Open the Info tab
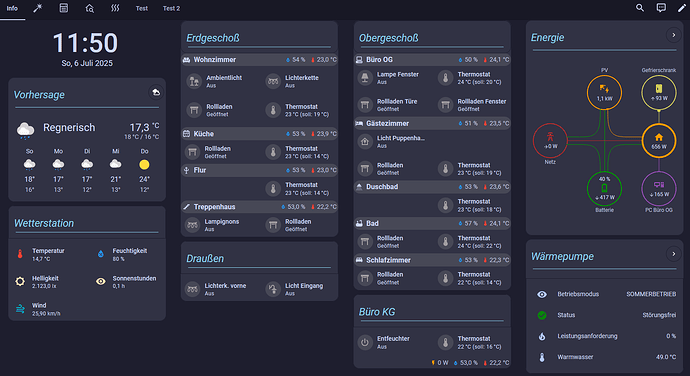This screenshot has width=690, height=376. [x=12, y=8]
